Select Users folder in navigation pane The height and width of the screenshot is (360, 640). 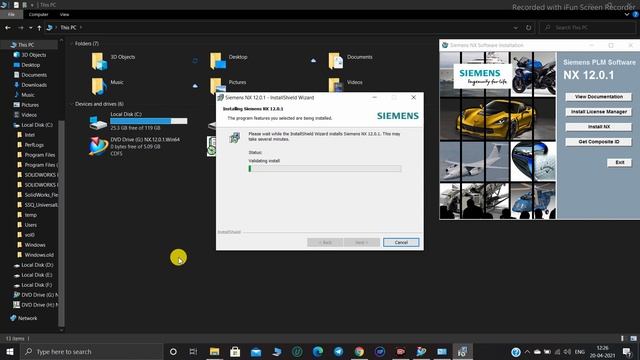click(27, 225)
